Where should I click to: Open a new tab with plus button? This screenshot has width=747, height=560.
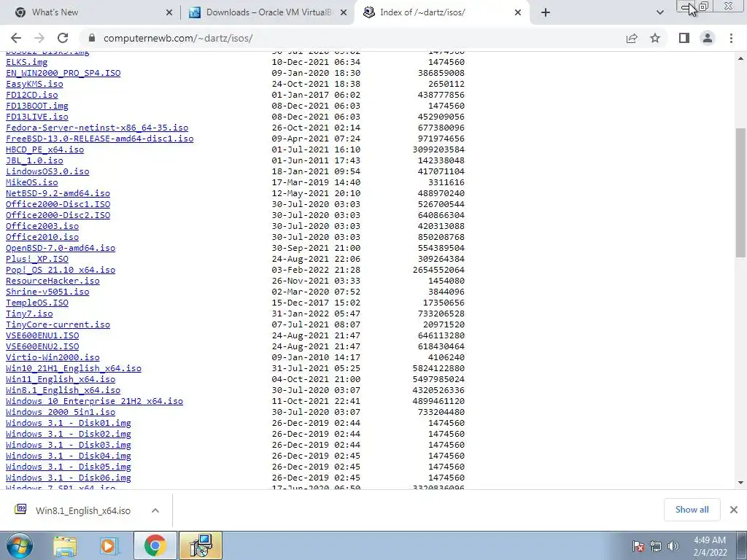(546, 12)
